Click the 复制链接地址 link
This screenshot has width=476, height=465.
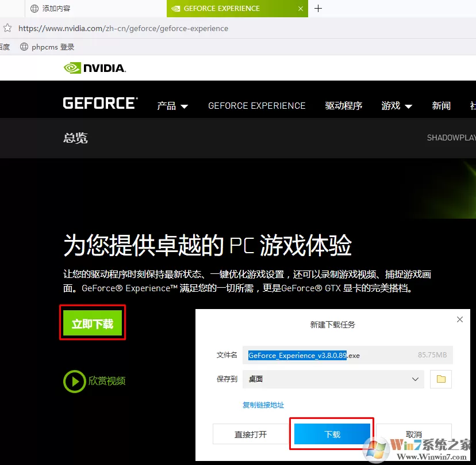(x=263, y=405)
